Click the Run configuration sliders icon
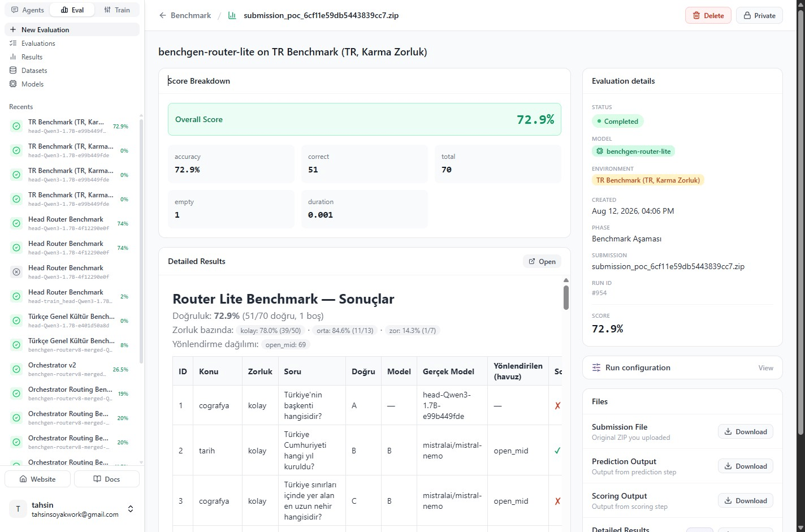Image resolution: width=805 pixels, height=532 pixels. [596, 367]
